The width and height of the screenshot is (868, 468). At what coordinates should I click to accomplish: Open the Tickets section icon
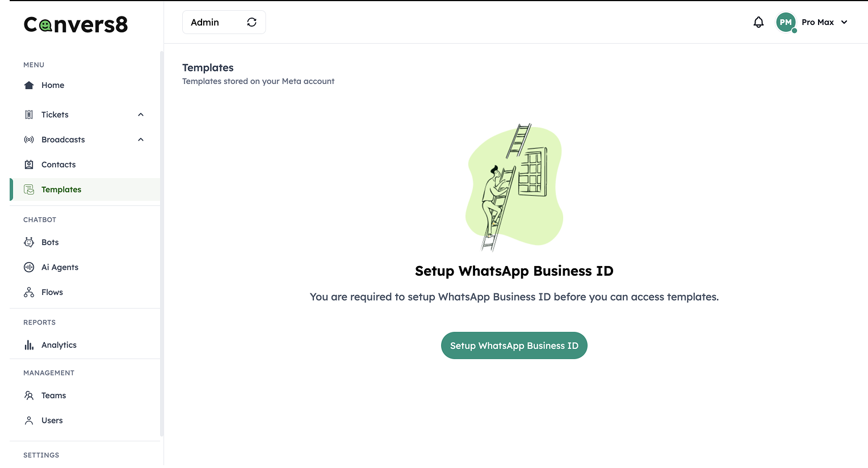coord(28,114)
